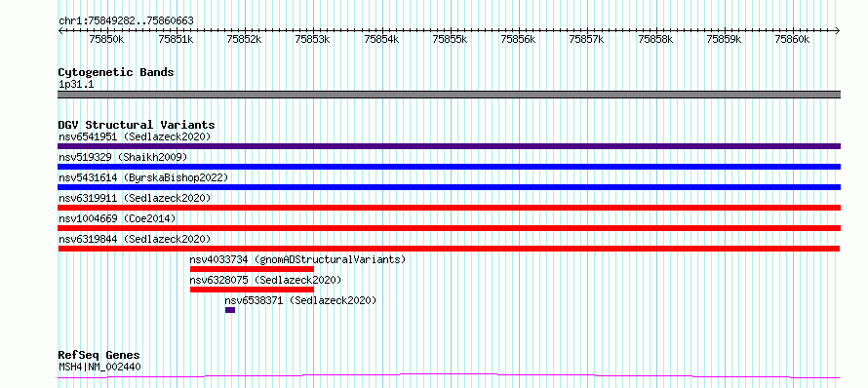This screenshot has height=388, width=868.
Task: Select the purple nsv6541951 variant bar
Action: point(449,146)
